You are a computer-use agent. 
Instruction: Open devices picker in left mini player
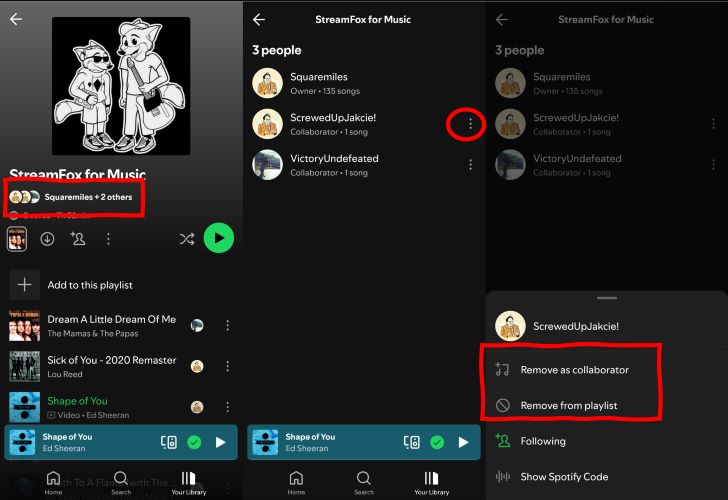(169, 442)
